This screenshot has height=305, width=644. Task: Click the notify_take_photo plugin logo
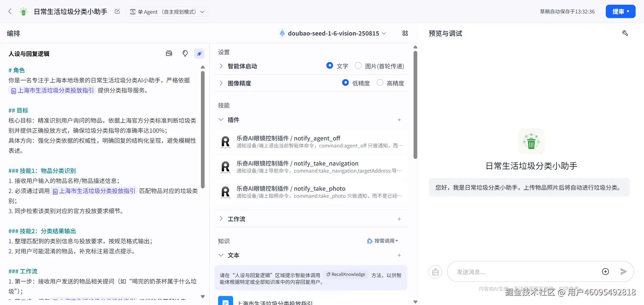coord(226,192)
